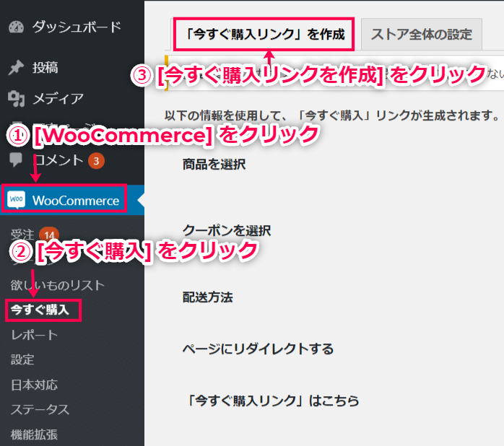
Task: Select 今すぐ購入 in the sidebar submenu
Action: [40, 310]
